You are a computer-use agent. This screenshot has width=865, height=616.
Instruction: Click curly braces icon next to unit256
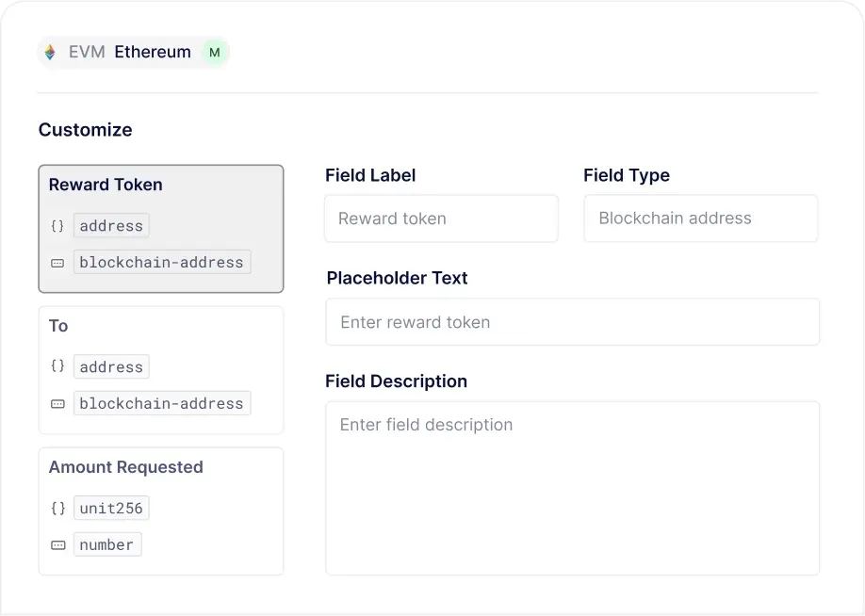click(57, 509)
